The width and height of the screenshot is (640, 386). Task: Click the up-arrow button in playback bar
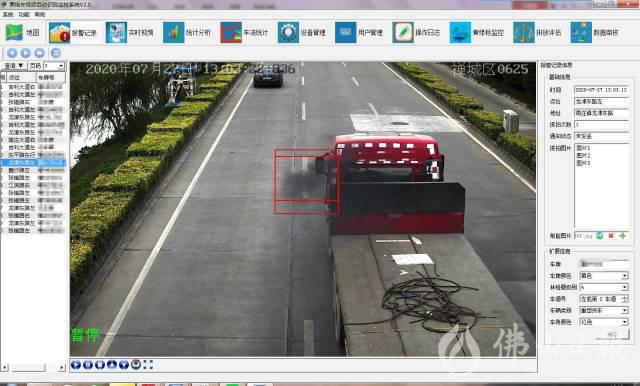(x=112, y=365)
